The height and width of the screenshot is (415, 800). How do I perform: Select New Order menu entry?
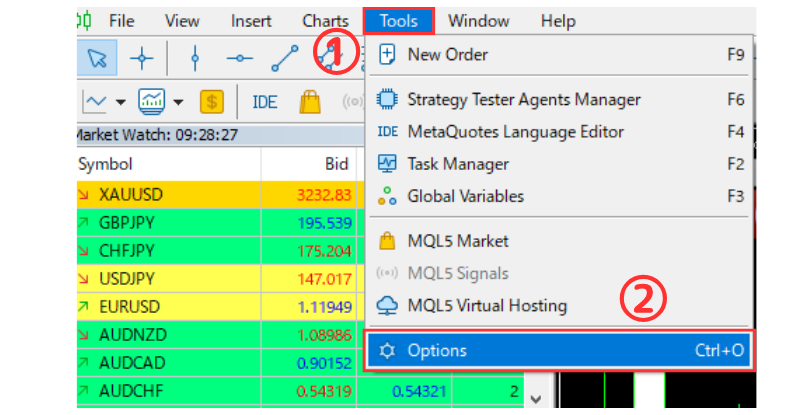pyautogui.click(x=447, y=55)
